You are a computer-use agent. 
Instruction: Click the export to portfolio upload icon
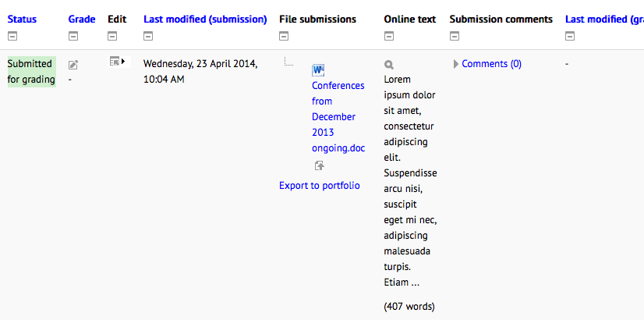pos(320,165)
